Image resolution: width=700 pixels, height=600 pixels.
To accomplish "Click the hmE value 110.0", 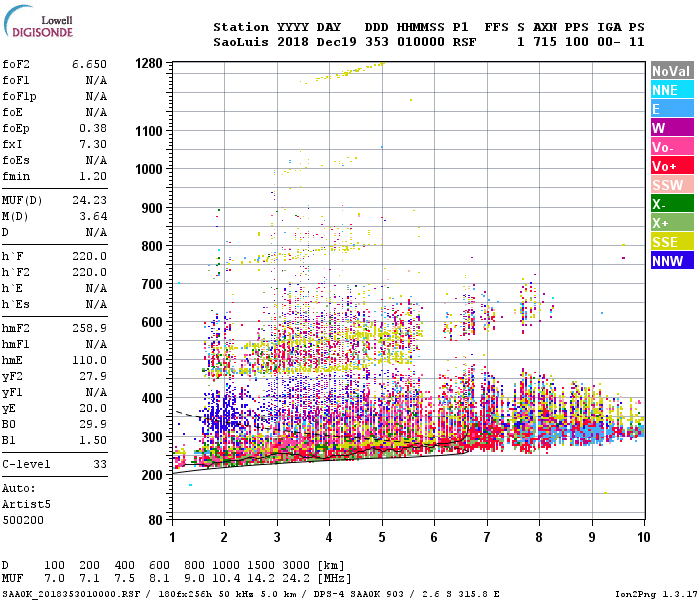I will pos(89,360).
